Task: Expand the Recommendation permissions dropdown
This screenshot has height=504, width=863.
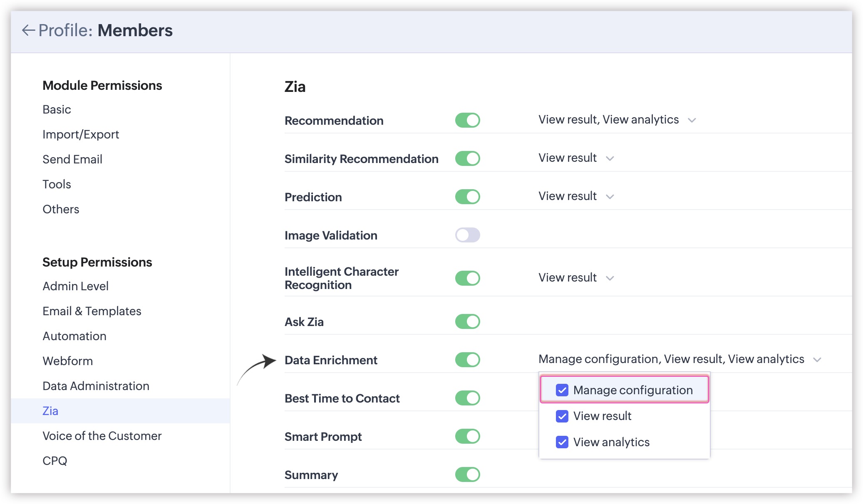Action: [x=692, y=120]
